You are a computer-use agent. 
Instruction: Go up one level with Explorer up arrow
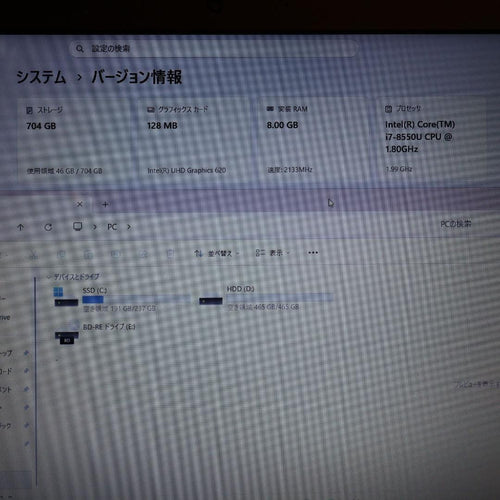(20, 227)
